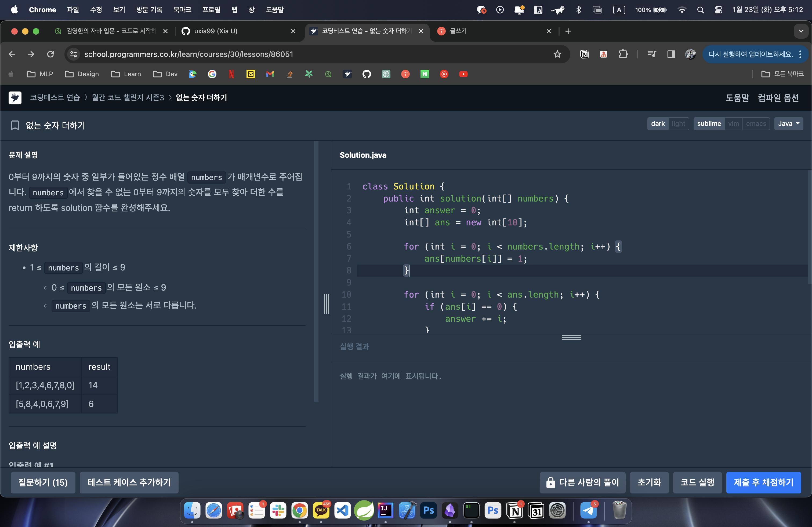Open IntelliJ IDEA from the dock
812x527 pixels.
[385, 510]
